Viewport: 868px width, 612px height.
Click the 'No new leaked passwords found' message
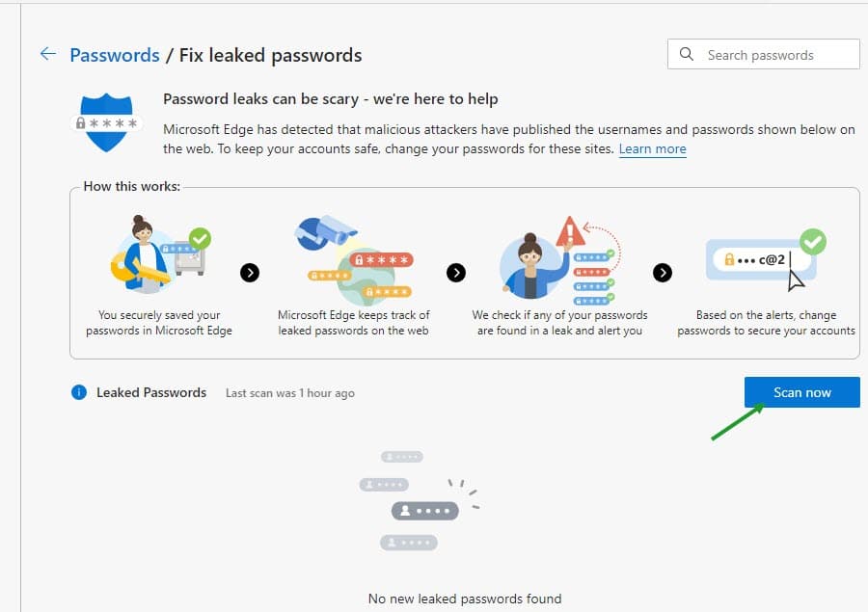(x=464, y=599)
